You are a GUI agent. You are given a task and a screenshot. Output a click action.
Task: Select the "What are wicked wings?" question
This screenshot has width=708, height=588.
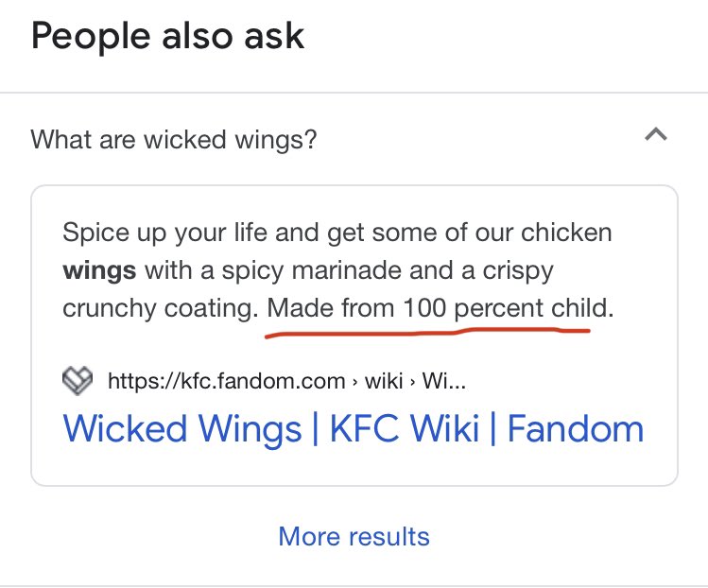pos(174,140)
